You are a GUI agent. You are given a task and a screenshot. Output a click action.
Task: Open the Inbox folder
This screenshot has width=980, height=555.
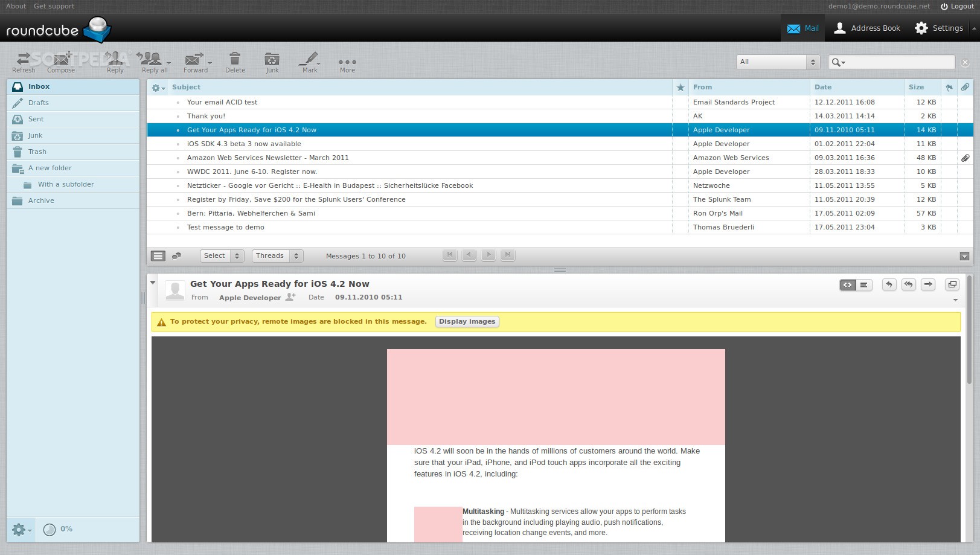tap(73, 87)
